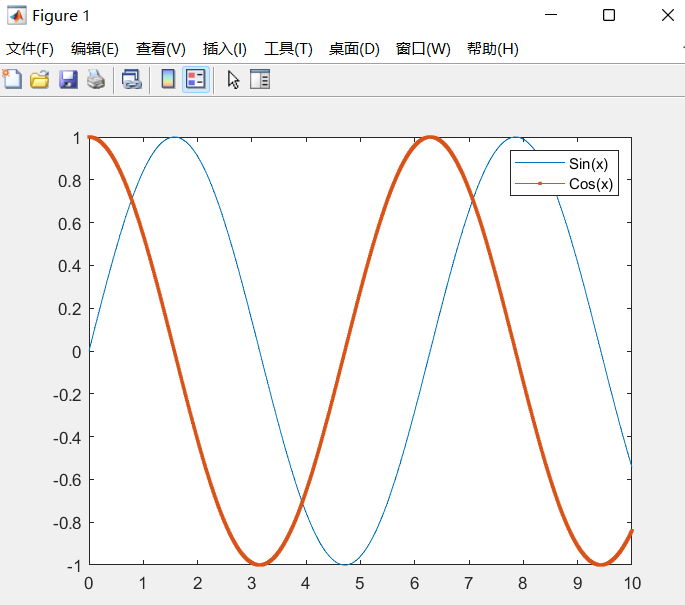Open the 文件(F) menu

point(30,48)
